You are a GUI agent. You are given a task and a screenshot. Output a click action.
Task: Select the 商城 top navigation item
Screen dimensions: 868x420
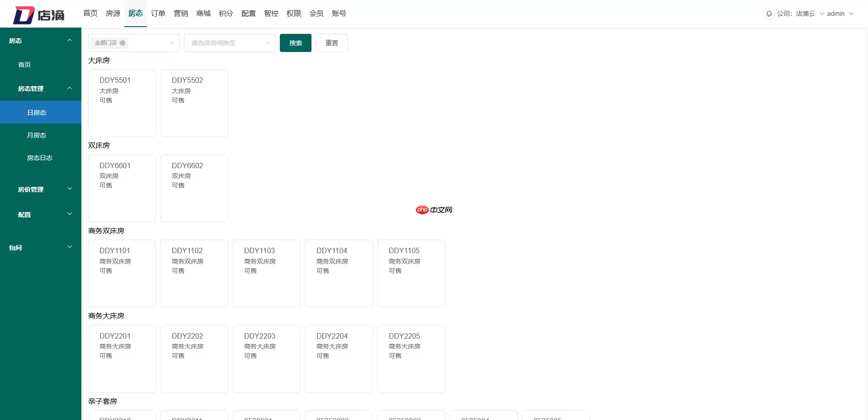203,14
